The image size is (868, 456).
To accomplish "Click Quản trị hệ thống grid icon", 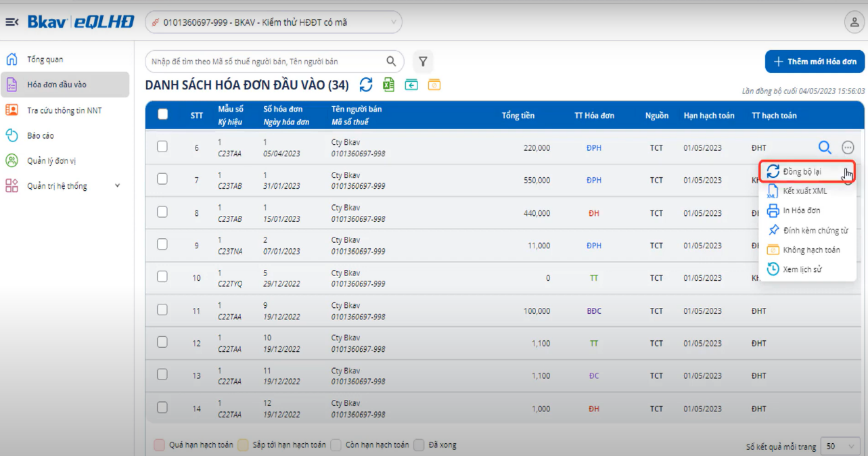I will click(12, 186).
